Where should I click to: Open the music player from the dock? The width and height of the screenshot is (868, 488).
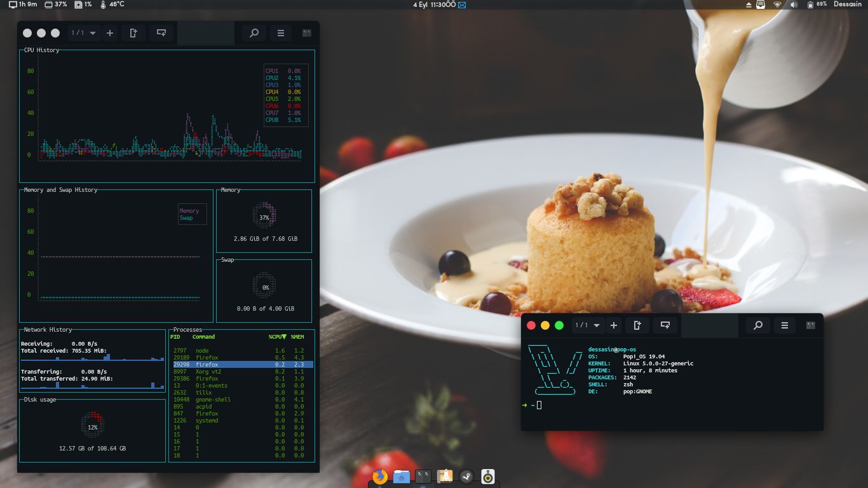[x=487, y=476]
